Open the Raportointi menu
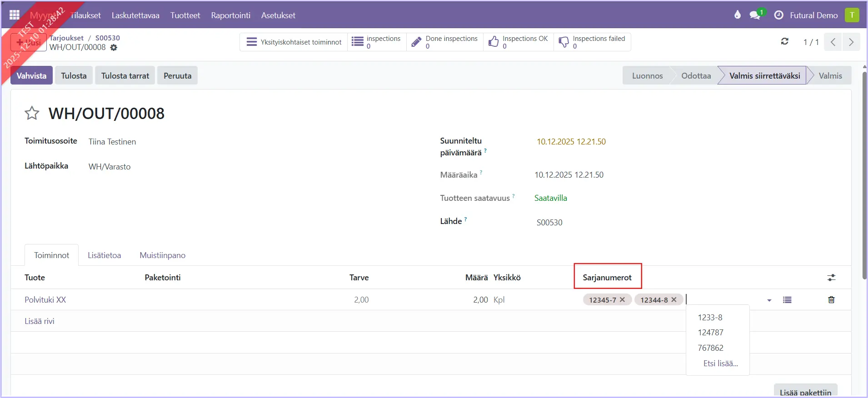 [230, 15]
